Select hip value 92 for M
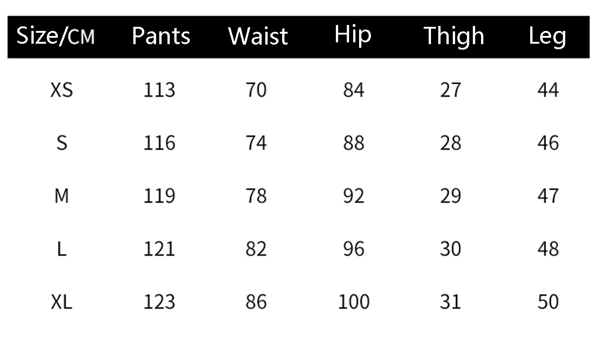The width and height of the screenshot is (598, 364). pyautogui.click(x=354, y=196)
